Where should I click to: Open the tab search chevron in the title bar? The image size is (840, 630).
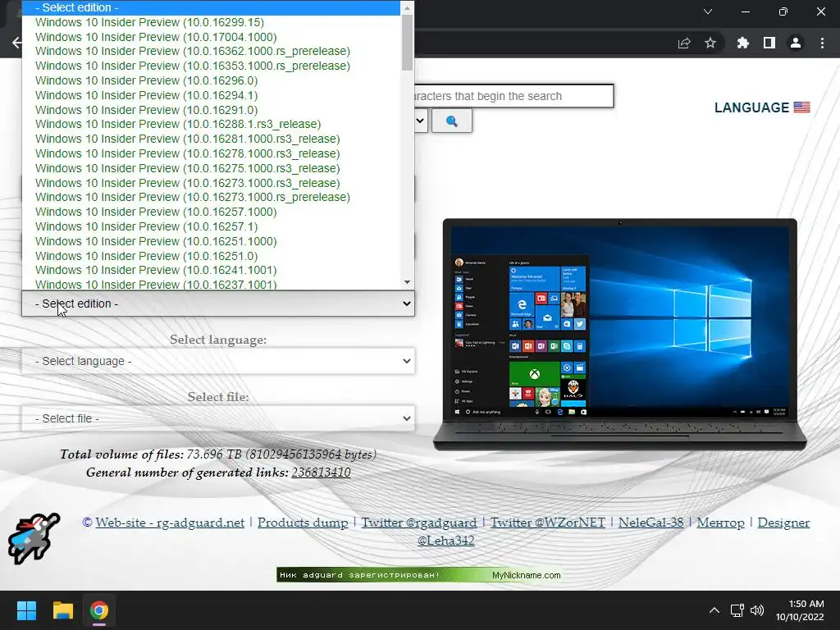tap(708, 11)
